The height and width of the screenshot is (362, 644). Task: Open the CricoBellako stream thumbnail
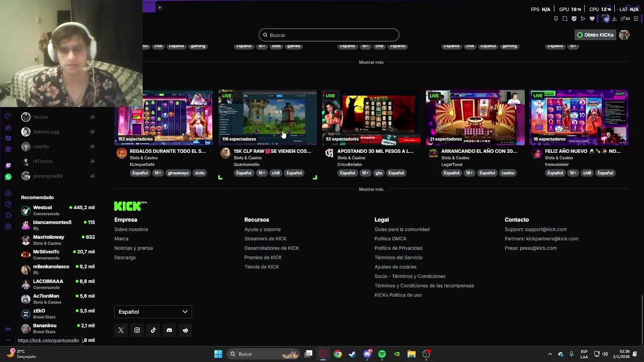[371, 118]
